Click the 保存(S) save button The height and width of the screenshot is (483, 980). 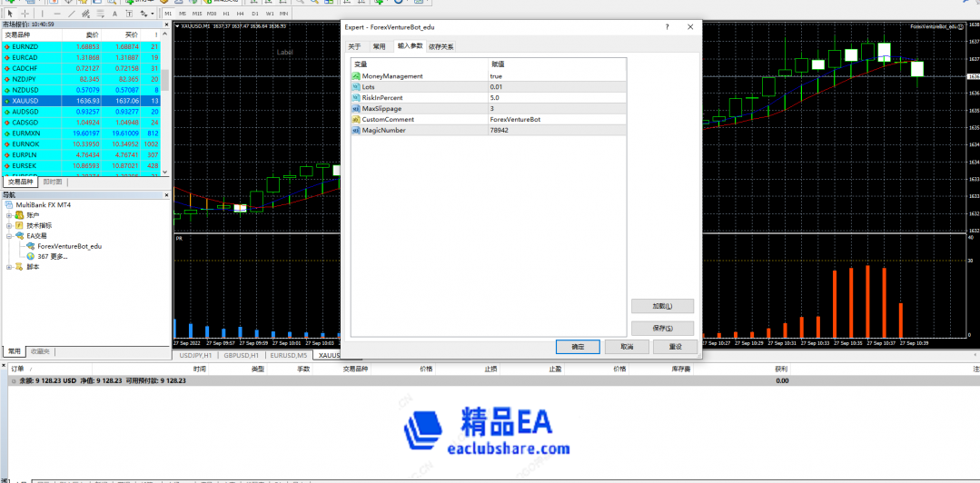(662, 328)
